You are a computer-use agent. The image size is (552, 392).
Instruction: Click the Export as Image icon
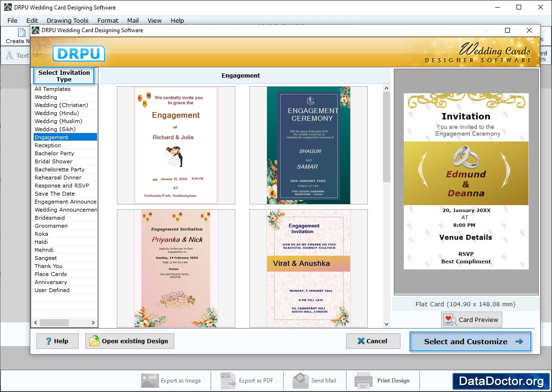coord(150,380)
